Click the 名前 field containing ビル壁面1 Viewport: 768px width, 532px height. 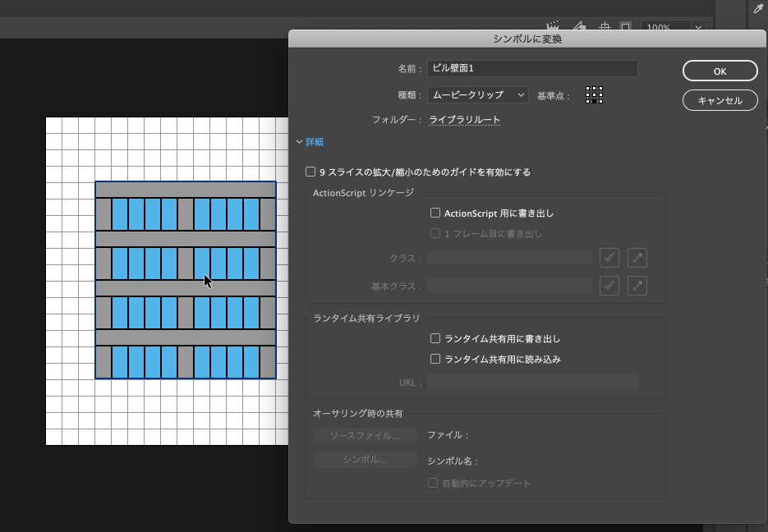(x=532, y=68)
